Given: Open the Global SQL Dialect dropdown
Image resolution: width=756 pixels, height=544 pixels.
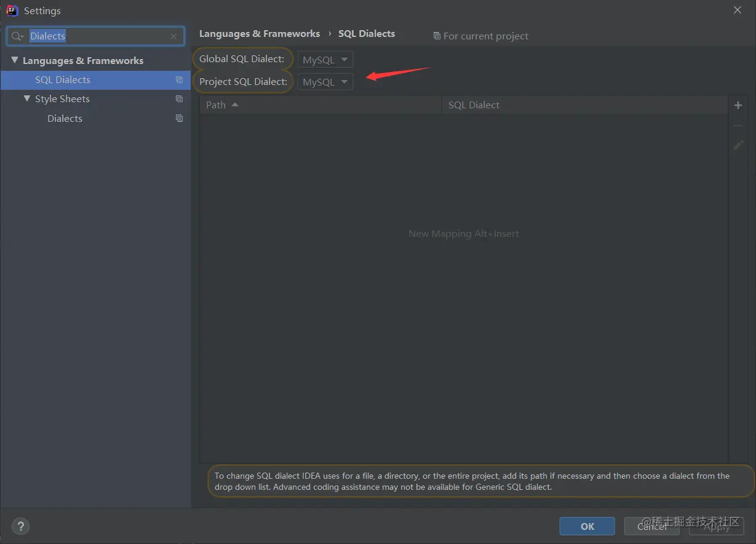Looking at the screenshot, I should click(x=325, y=60).
